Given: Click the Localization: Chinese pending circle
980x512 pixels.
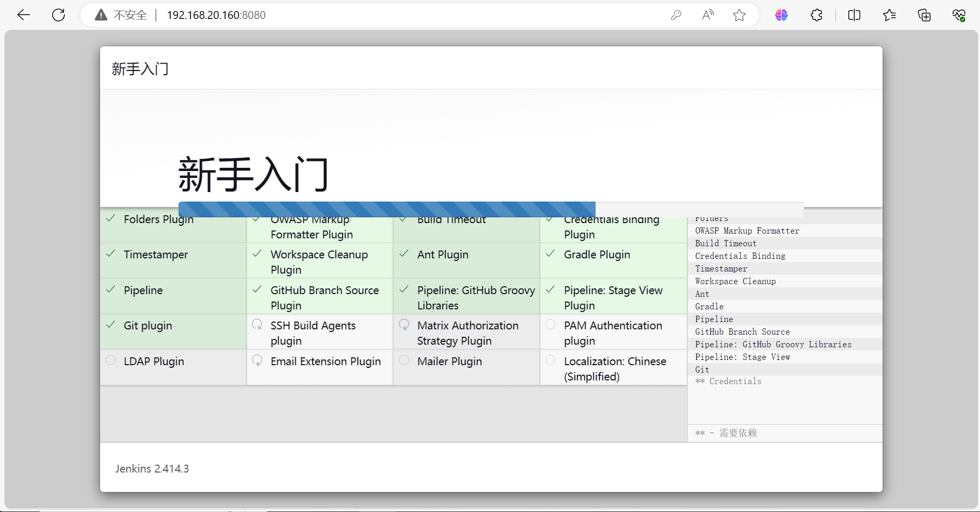Looking at the screenshot, I should pyautogui.click(x=550, y=360).
